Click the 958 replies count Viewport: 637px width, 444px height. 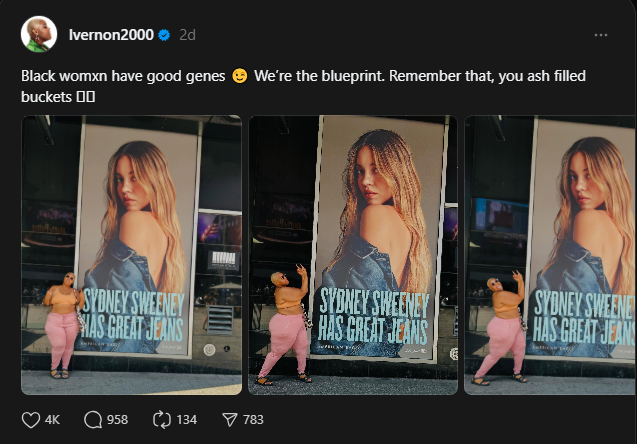[117, 420]
